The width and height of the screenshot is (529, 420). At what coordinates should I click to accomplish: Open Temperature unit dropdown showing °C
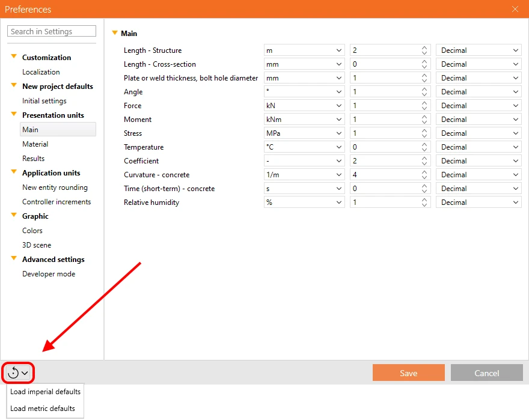pos(304,147)
